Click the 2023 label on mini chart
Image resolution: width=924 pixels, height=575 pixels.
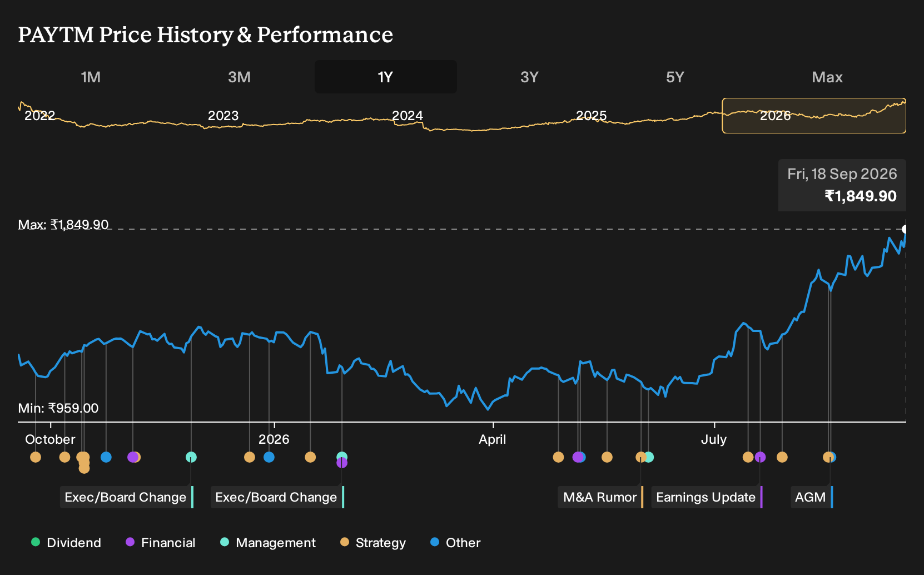223,116
